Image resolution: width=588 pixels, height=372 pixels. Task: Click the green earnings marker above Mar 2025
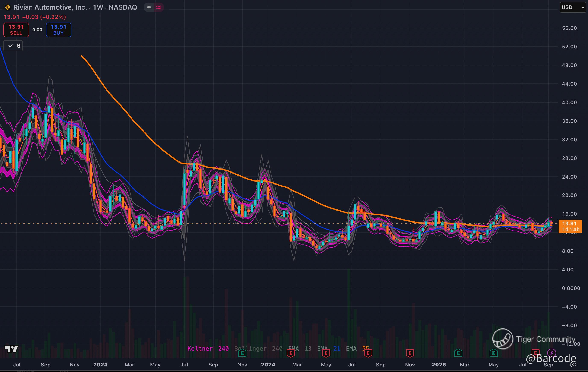click(458, 353)
